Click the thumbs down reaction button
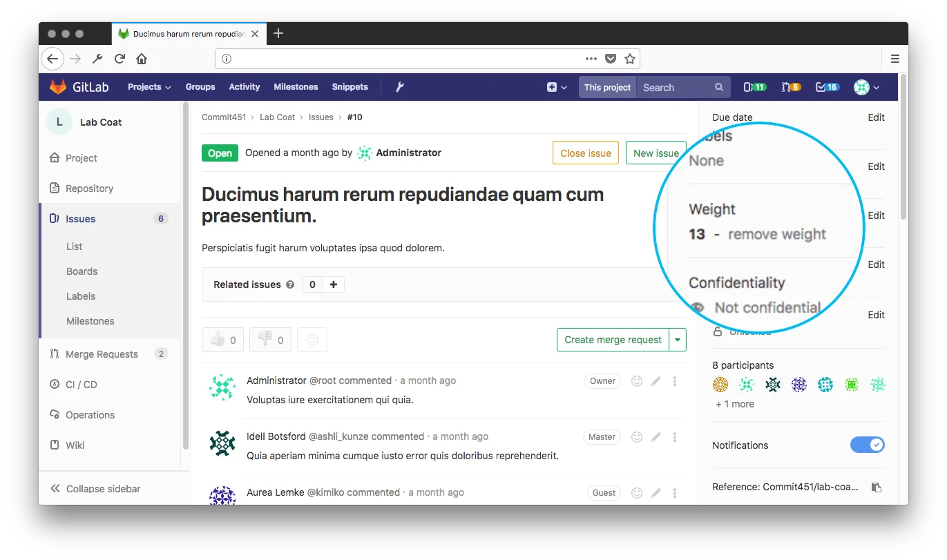The height and width of the screenshot is (560, 947). point(270,340)
